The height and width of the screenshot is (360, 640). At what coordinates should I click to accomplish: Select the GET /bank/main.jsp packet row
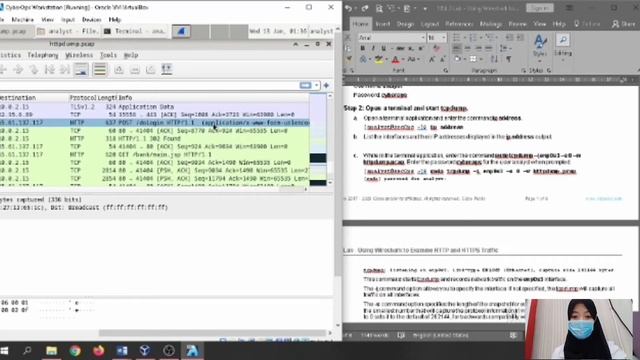[x=155, y=154]
